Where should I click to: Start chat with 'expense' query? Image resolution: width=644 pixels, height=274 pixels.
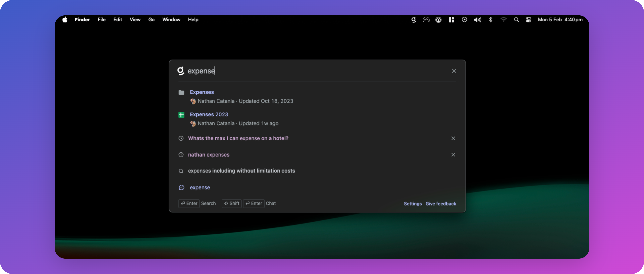(x=200, y=187)
